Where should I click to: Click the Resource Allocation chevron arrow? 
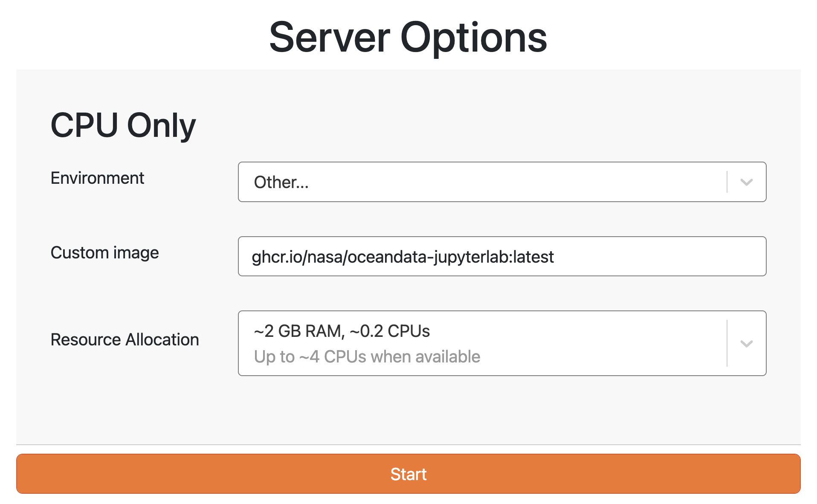tap(746, 344)
